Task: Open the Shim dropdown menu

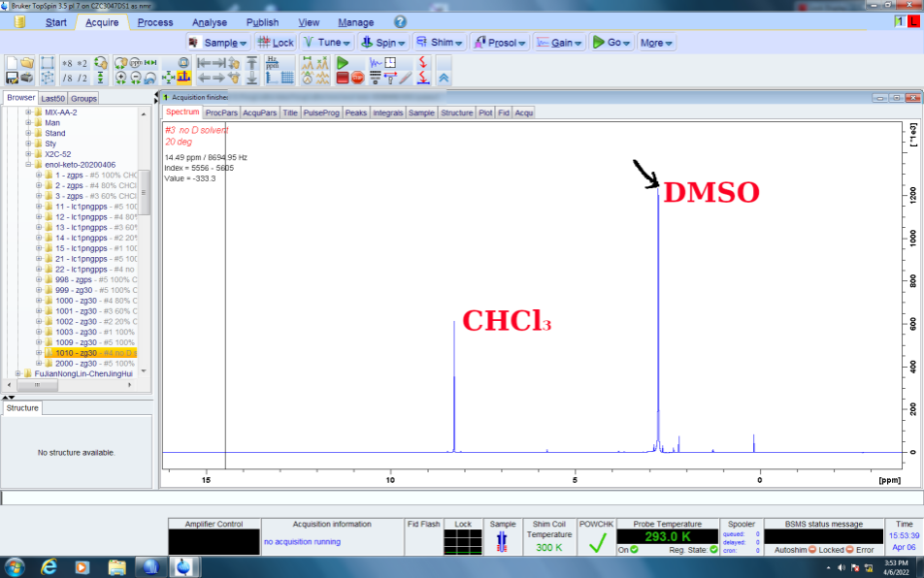Action: click(x=440, y=43)
